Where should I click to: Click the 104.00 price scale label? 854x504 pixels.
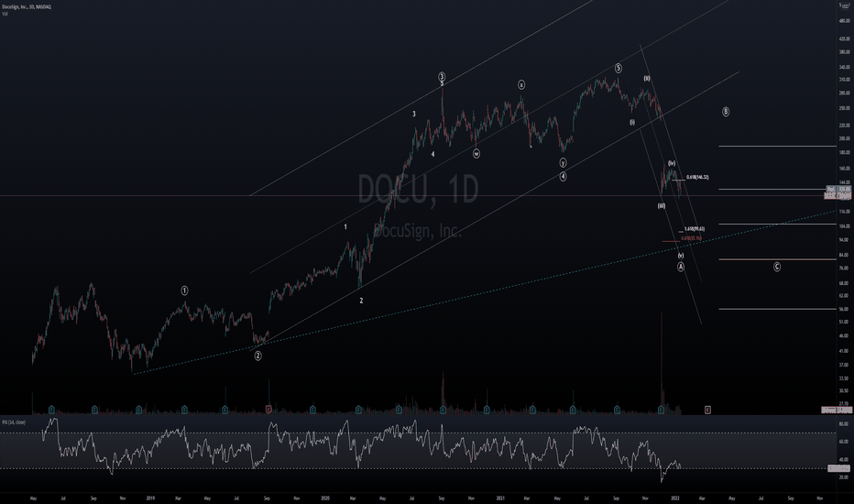point(844,225)
